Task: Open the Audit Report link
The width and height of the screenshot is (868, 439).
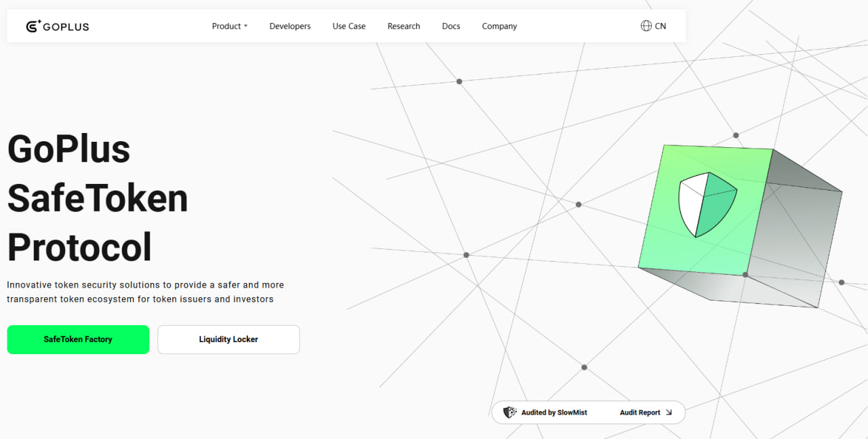Action: (640, 413)
